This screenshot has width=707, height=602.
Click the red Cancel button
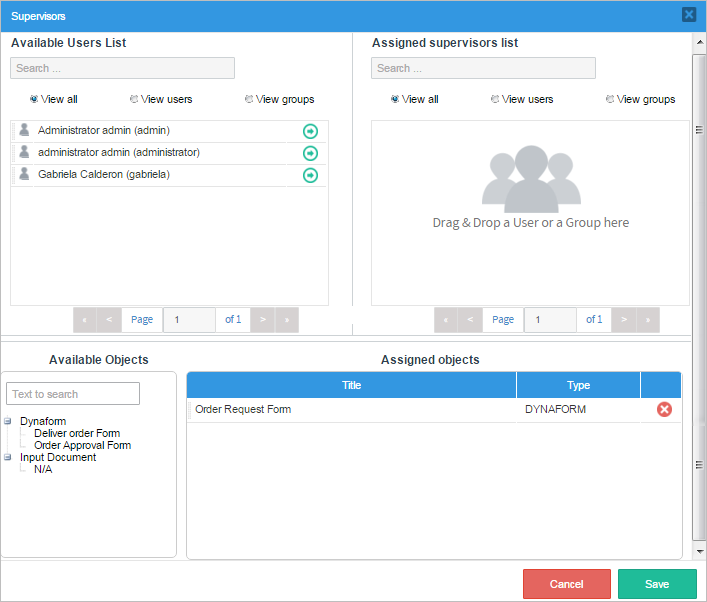pyautogui.click(x=566, y=584)
